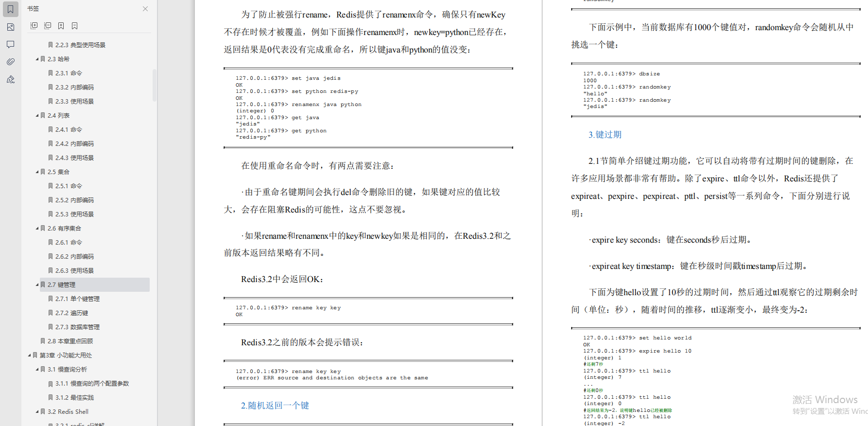Select the 2.7 键管理 bookmark label
This screenshot has width=868, height=426.
[x=61, y=284]
